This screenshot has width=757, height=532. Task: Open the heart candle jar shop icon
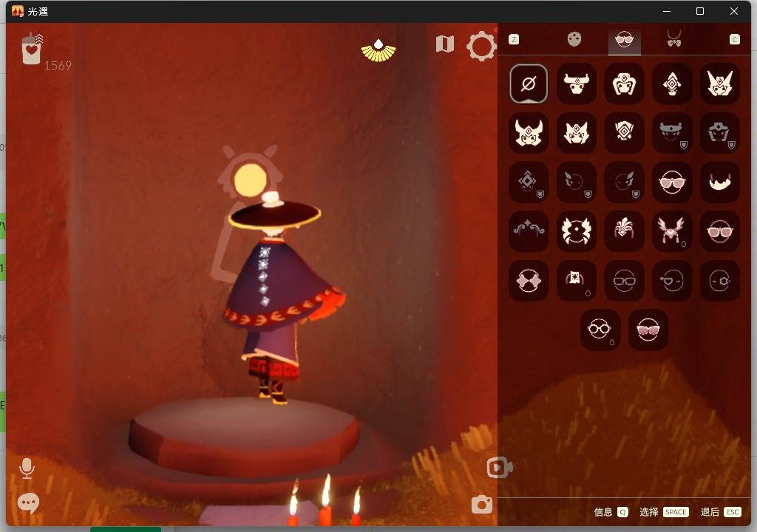coord(33,49)
